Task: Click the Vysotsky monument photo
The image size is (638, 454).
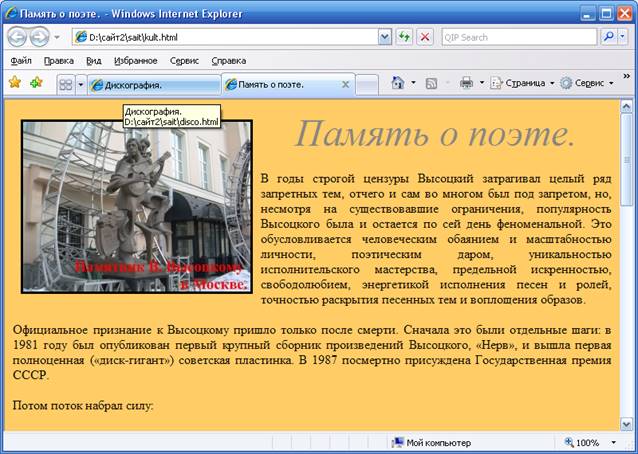Action: (x=136, y=206)
